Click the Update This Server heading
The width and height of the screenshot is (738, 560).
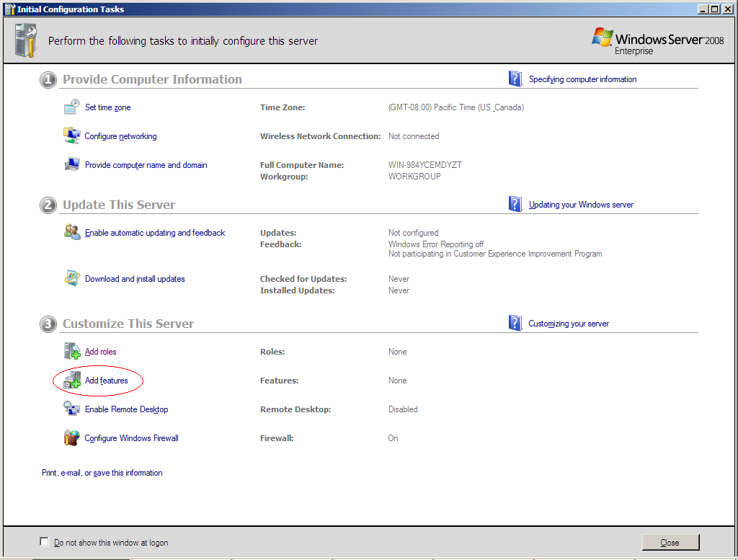pos(119,205)
